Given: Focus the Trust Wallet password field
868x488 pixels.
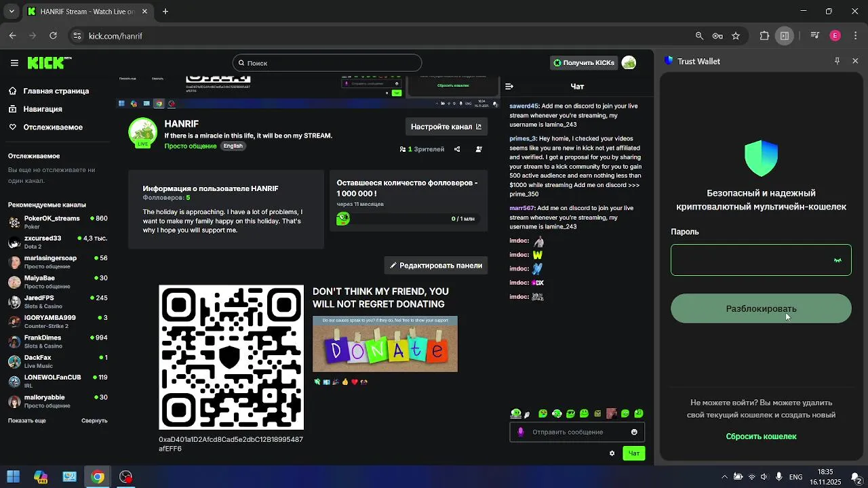Looking at the screenshot, I should pyautogui.click(x=761, y=260).
